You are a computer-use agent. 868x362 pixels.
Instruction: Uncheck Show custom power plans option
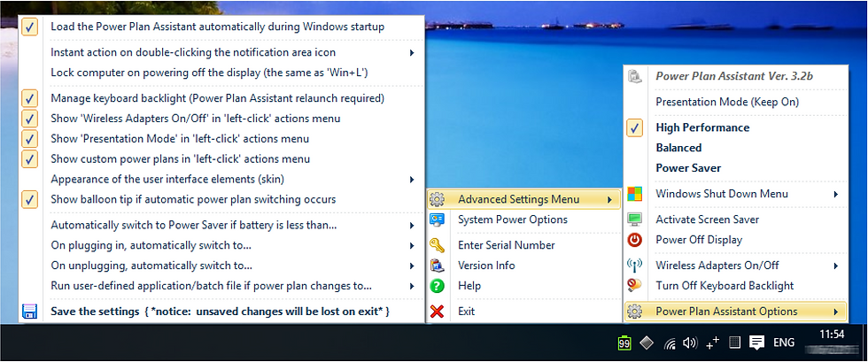click(30, 158)
